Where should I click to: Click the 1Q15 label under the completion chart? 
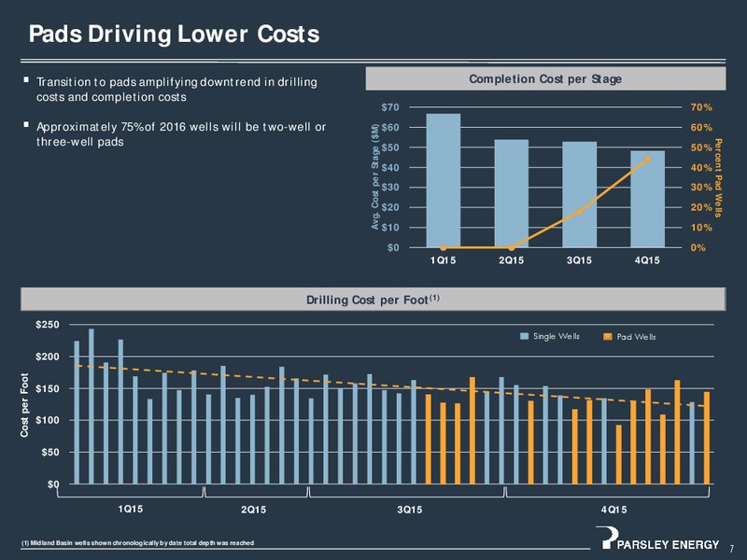tap(443, 260)
